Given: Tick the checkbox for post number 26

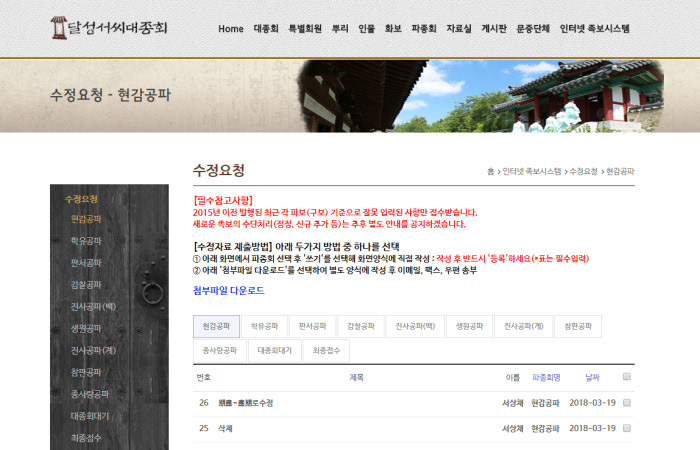Looking at the screenshot, I should (x=627, y=402).
